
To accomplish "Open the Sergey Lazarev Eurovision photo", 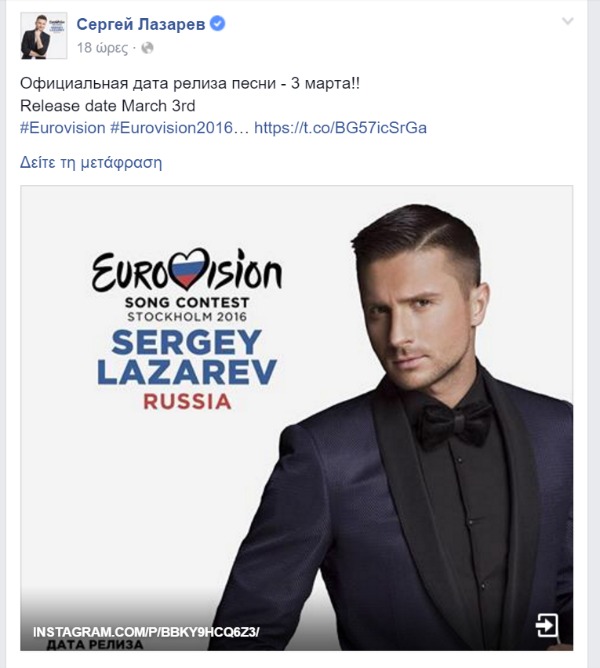I will [x=297, y=418].
